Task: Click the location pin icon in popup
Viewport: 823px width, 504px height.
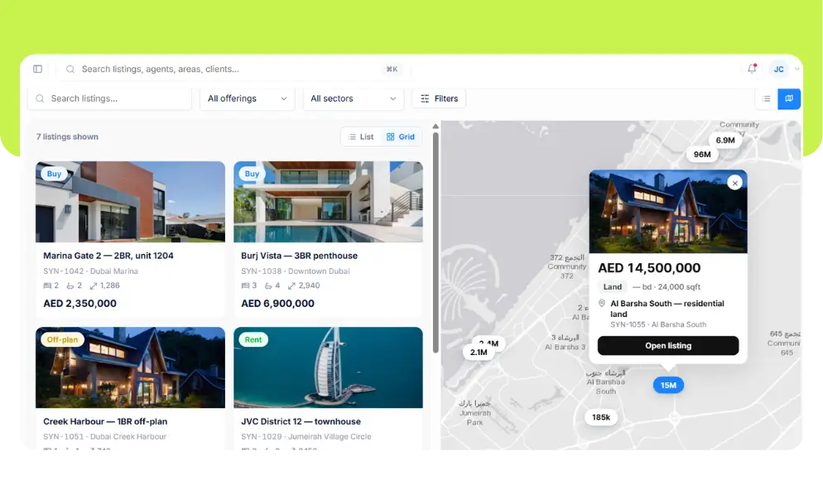Action: [x=602, y=303]
